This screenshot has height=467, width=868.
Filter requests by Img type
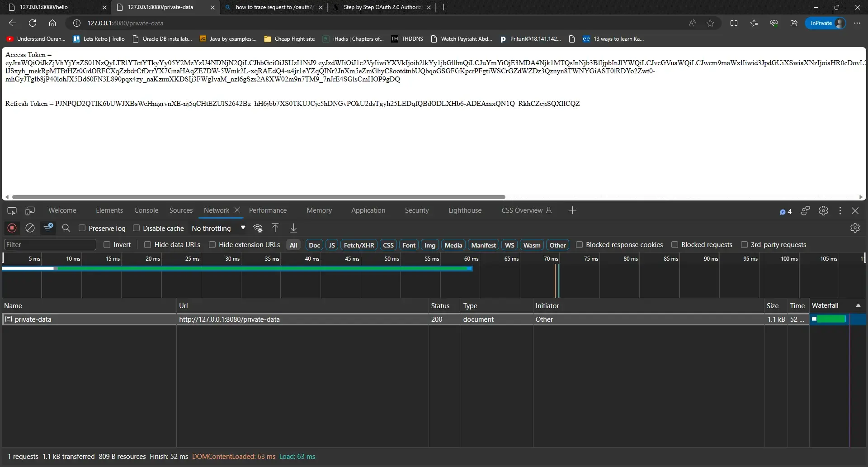[429, 245]
